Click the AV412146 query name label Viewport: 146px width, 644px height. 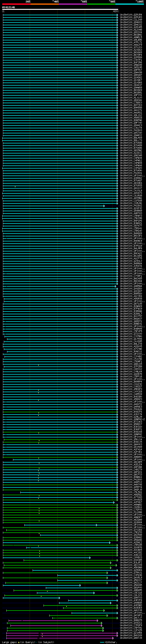(x=8, y=7)
